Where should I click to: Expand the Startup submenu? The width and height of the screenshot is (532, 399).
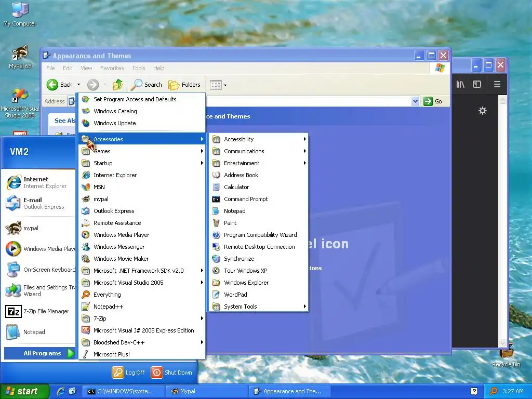click(142, 163)
